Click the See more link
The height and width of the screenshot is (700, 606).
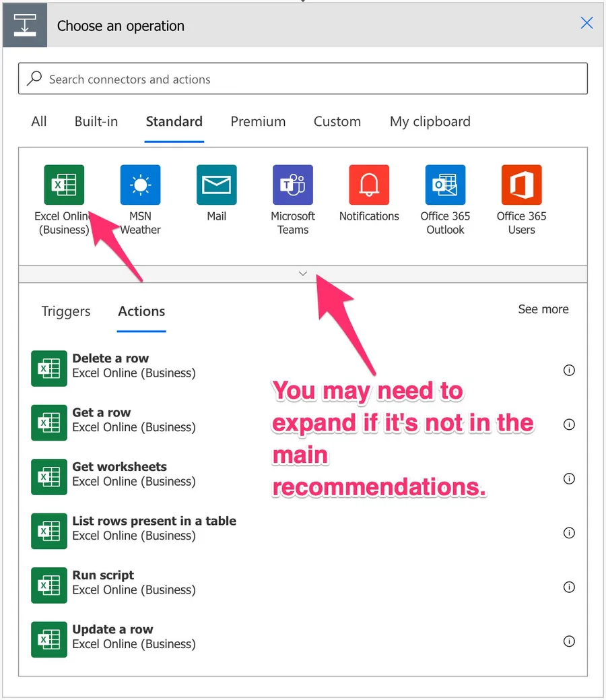[543, 309]
